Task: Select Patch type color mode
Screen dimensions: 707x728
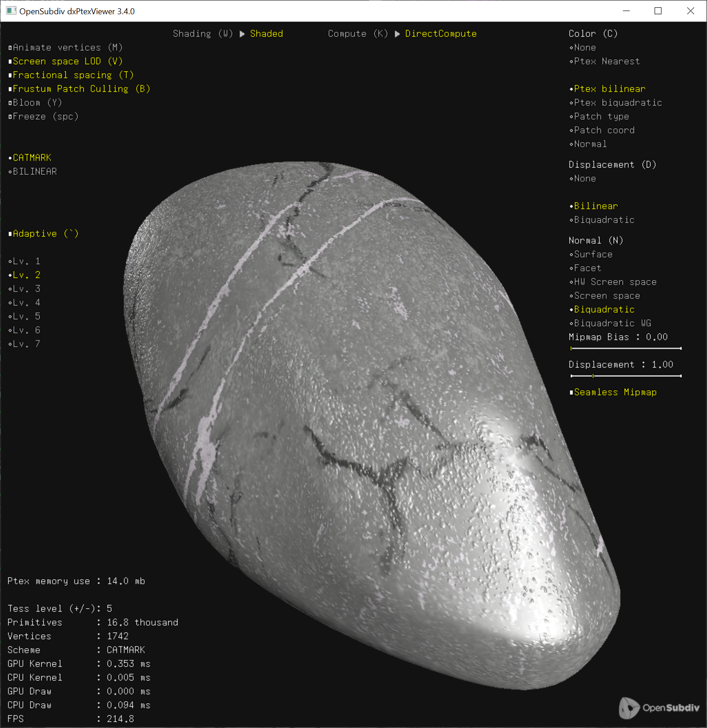Action: [x=599, y=116]
